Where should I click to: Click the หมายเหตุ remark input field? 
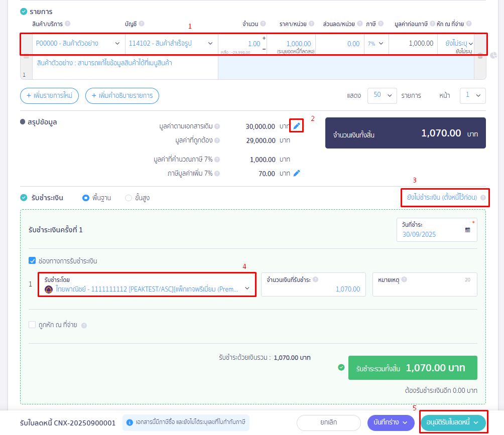click(424, 288)
